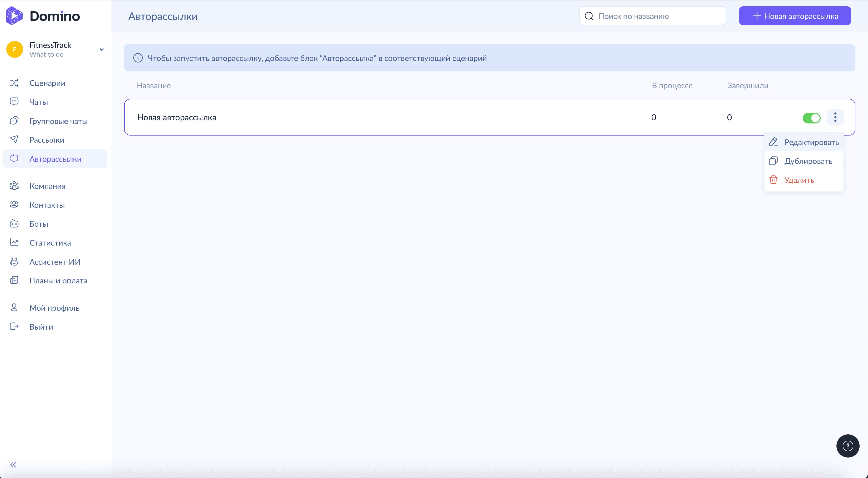868x478 pixels.
Task: Open the help question mark button
Action: (x=848, y=446)
